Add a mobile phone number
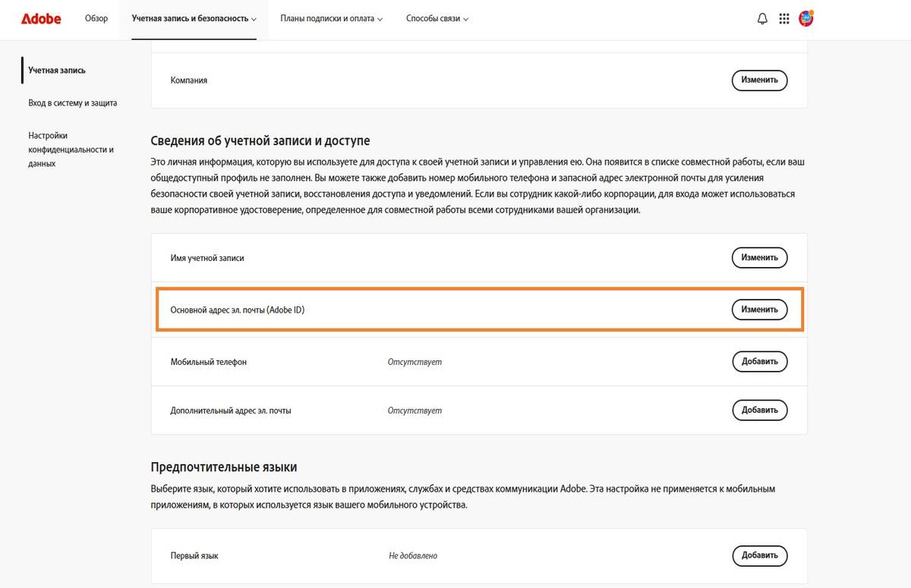The image size is (911, 588). (759, 362)
